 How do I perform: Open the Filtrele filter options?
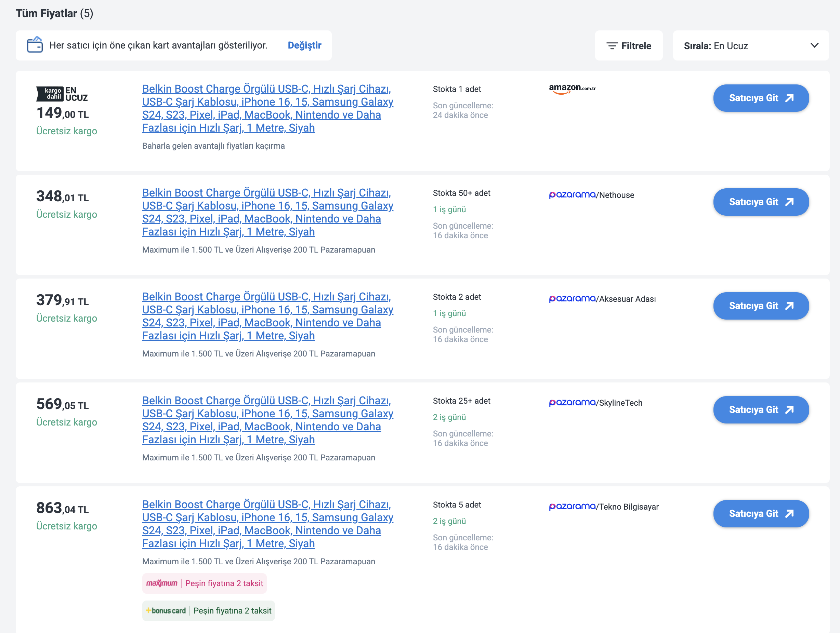coord(629,45)
